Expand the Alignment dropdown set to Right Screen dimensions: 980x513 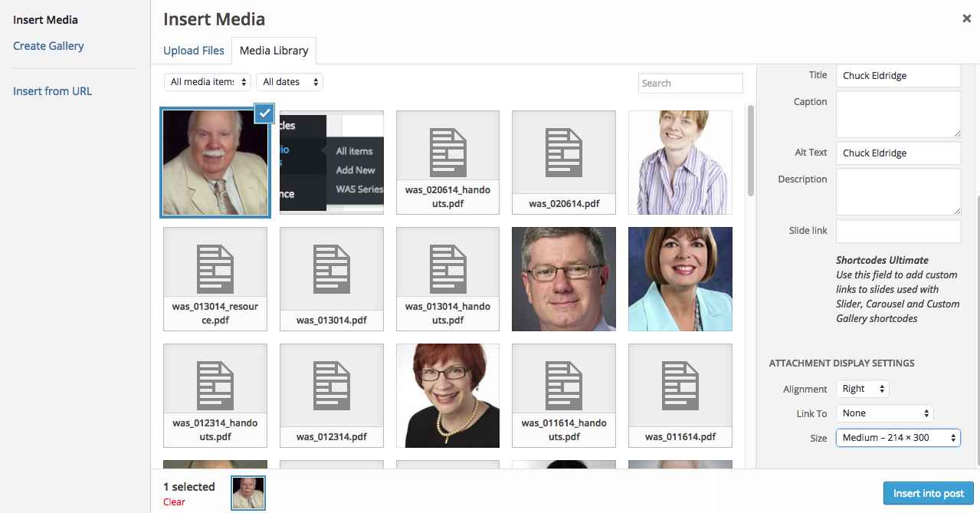[x=863, y=389]
